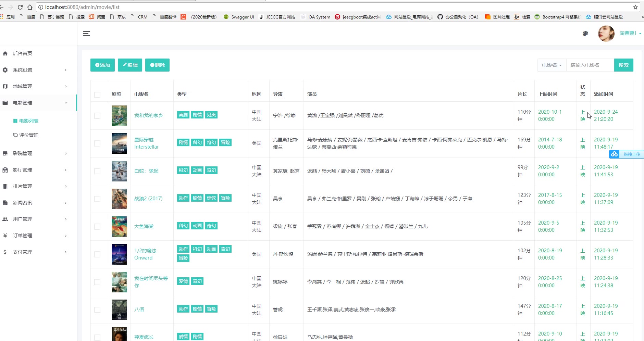Click the user avatar picture
This screenshot has width=644, height=341.
[x=606, y=34]
